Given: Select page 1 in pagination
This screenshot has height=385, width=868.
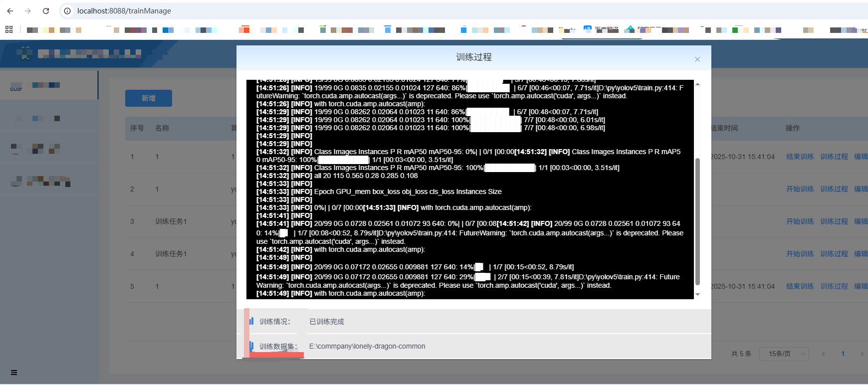Looking at the screenshot, I should coord(843,354).
